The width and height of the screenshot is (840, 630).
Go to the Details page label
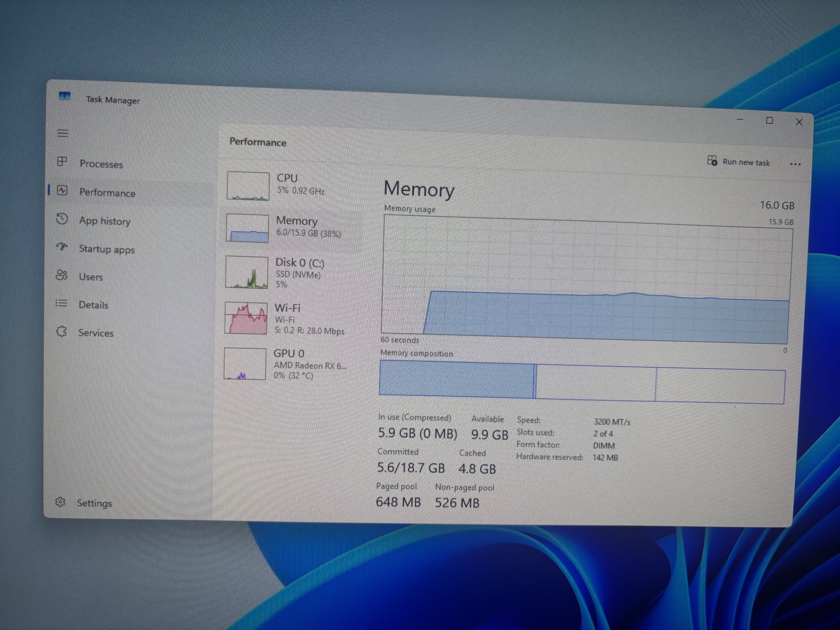click(94, 305)
